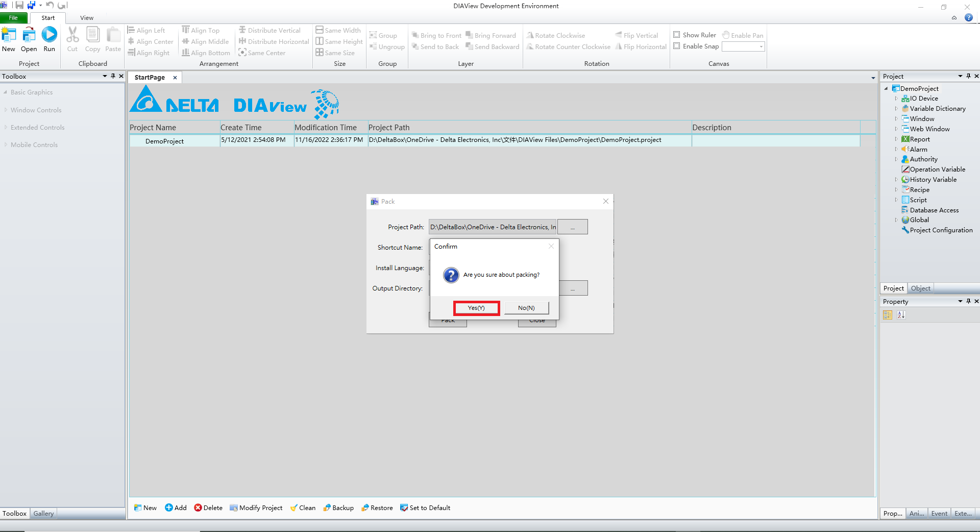Click alphabetical sort icon in Property panel
Image resolution: width=980 pixels, height=532 pixels.
click(901, 315)
